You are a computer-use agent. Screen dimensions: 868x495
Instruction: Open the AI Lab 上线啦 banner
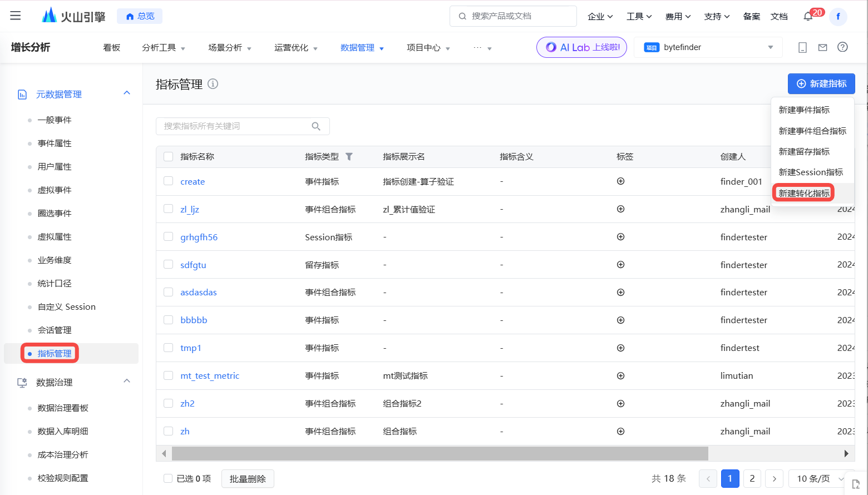click(x=581, y=47)
